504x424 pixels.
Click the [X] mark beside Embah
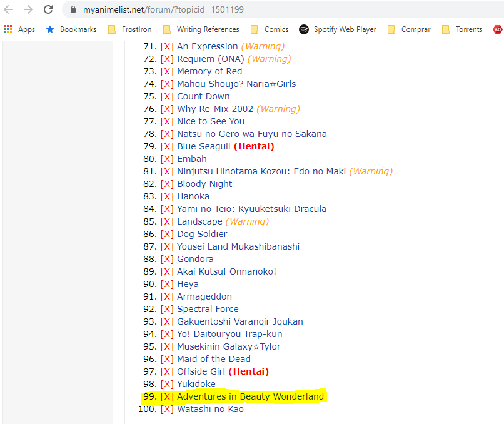coord(167,159)
